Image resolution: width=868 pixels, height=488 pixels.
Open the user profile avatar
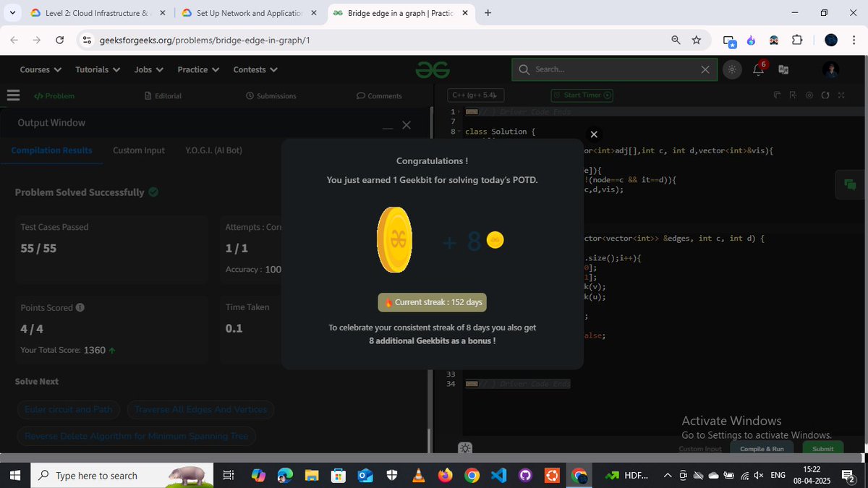coord(831,69)
